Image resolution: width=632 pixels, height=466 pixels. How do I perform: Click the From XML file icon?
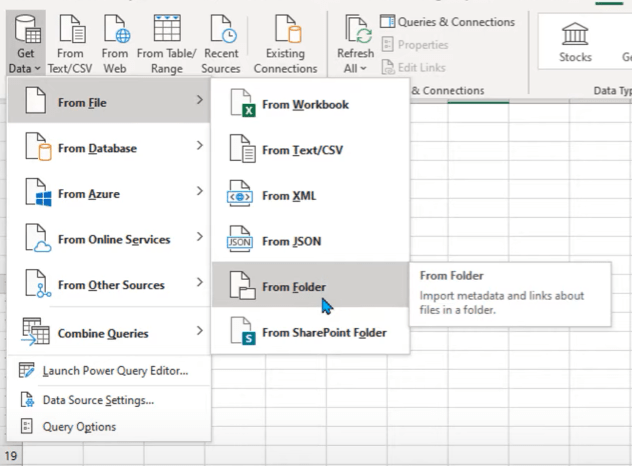point(240,193)
